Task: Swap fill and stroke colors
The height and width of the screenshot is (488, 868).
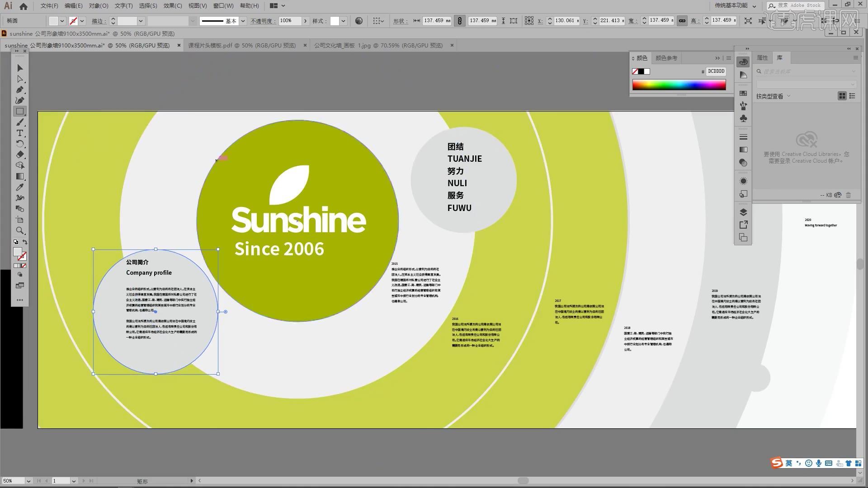Action: tap(25, 242)
